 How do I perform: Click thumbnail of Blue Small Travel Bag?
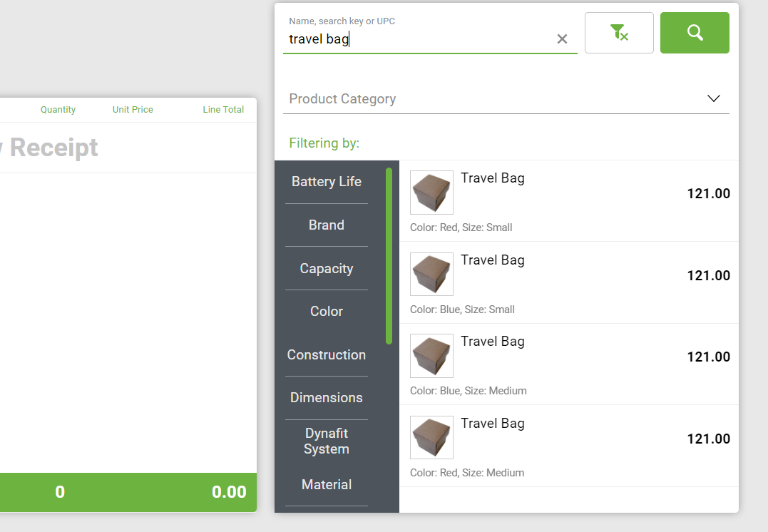point(431,275)
